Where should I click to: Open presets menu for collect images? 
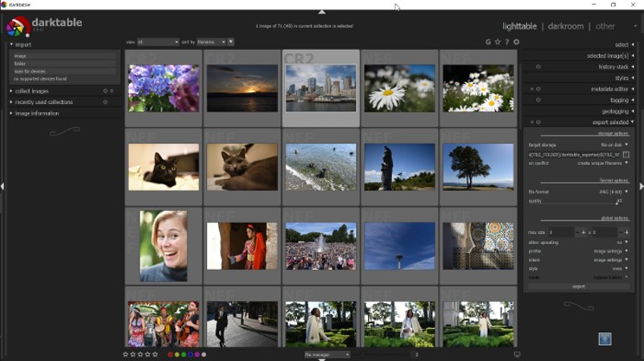(112, 91)
